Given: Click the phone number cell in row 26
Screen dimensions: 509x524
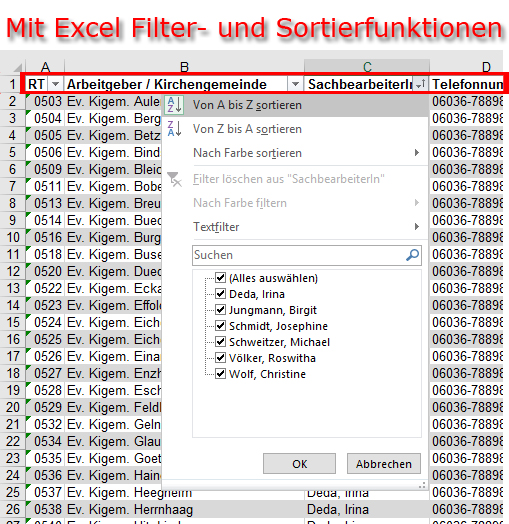Looking at the screenshot, I should [x=467, y=509].
